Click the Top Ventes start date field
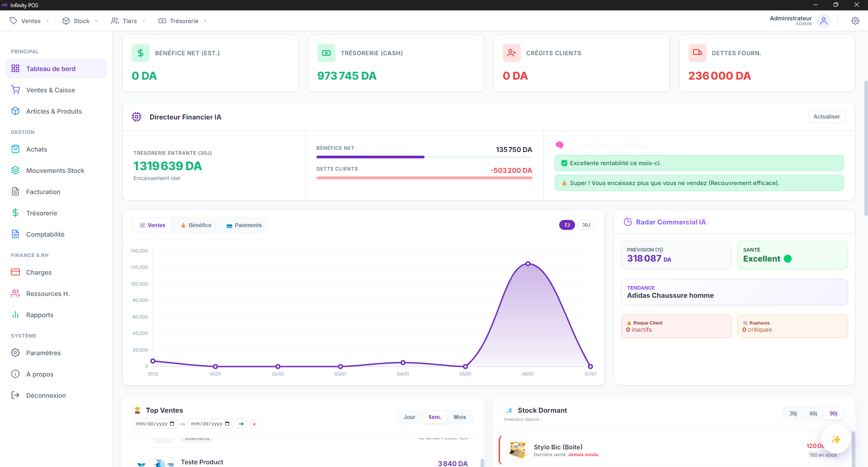The width and height of the screenshot is (868, 467). (x=155, y=424)
